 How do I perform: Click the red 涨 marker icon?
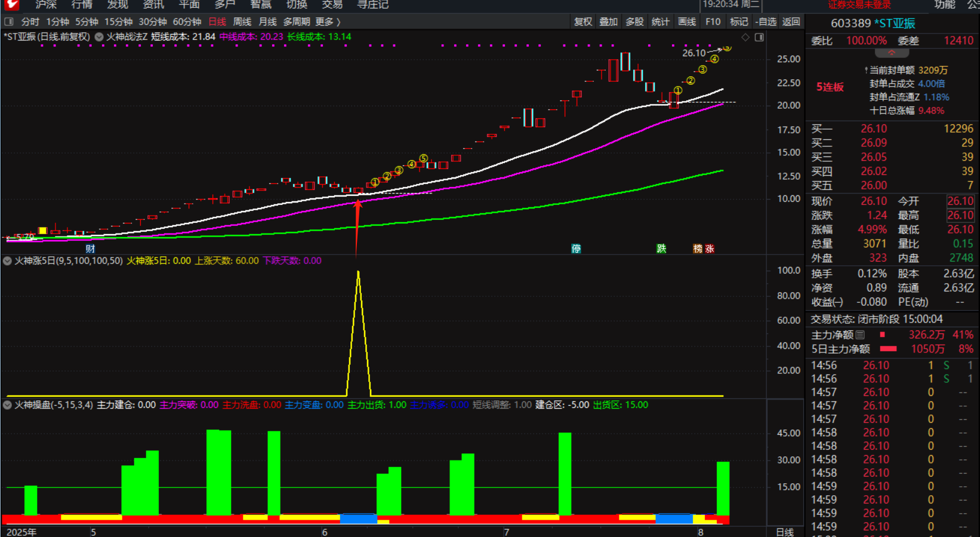pyautogui.click(x=710, y=248)
